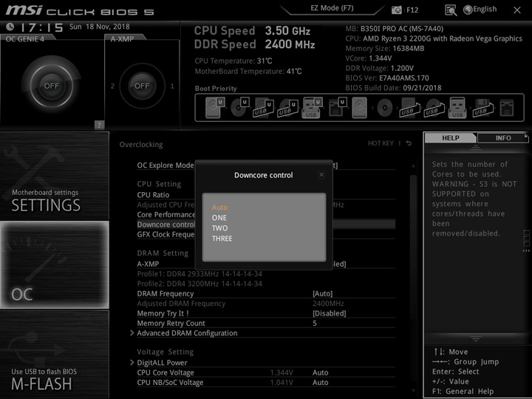Switch to EZ Mode (F7)
This screenshot has width=532, height=399.
tap(332, 8)
